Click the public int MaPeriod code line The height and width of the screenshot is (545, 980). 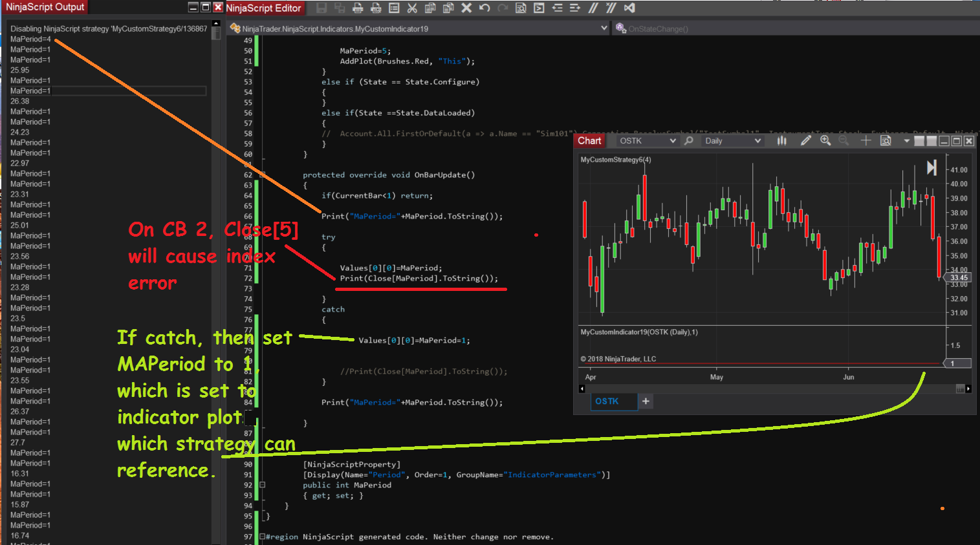[347, 486]
